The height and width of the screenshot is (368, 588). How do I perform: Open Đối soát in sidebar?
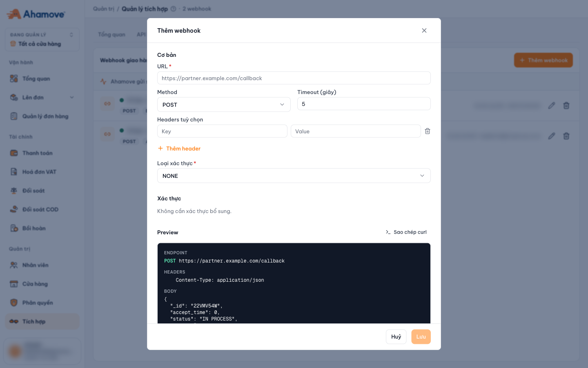coord(42,191)
